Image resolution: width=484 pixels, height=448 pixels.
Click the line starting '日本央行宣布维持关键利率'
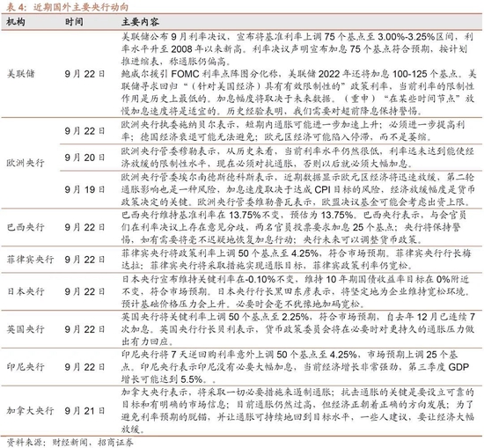pos(296,279)
